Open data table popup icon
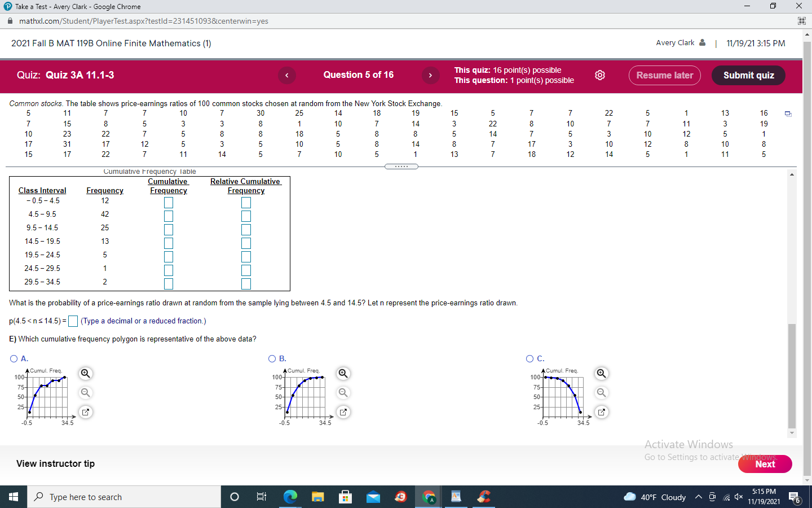This screenshot has height=508, width=812. pyautogui.click(x=788, y=114)
